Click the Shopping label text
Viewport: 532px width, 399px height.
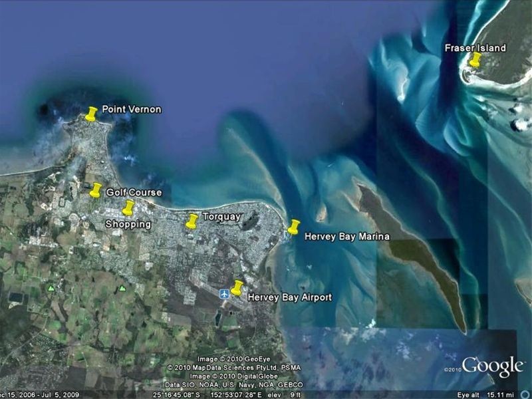(x=130, y=224)
